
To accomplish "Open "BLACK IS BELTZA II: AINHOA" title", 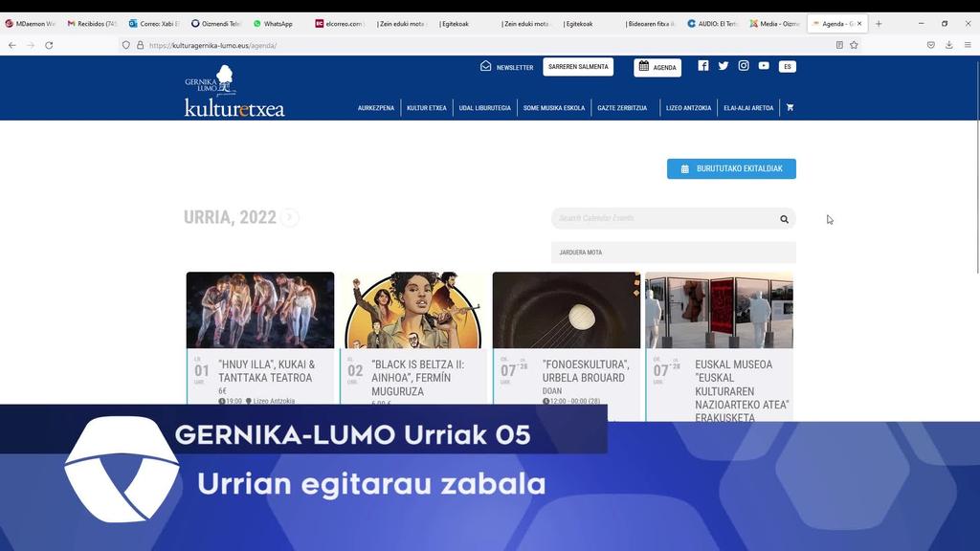I will point(417,378).
